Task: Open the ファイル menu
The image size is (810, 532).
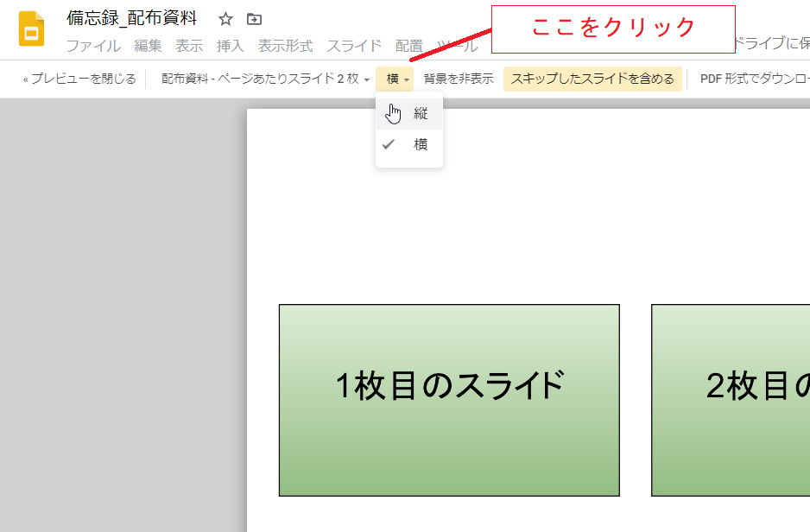Action: (x=93, y=46)
